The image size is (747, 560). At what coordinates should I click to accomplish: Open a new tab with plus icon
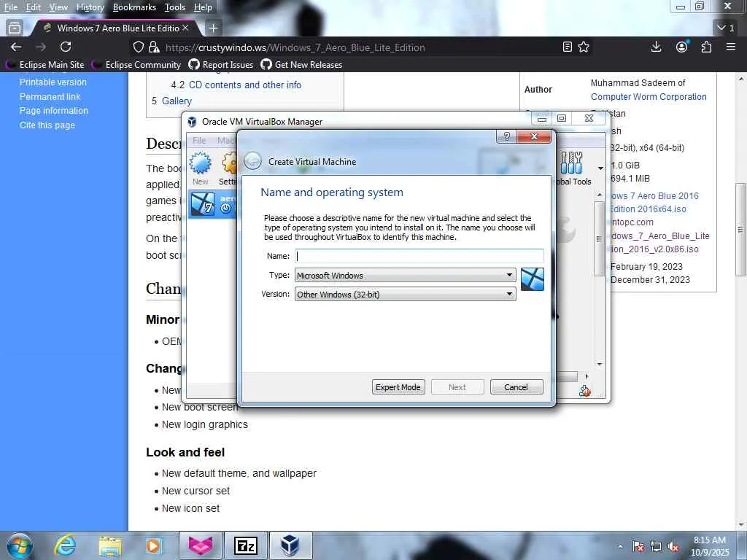(x=214, y=28)
